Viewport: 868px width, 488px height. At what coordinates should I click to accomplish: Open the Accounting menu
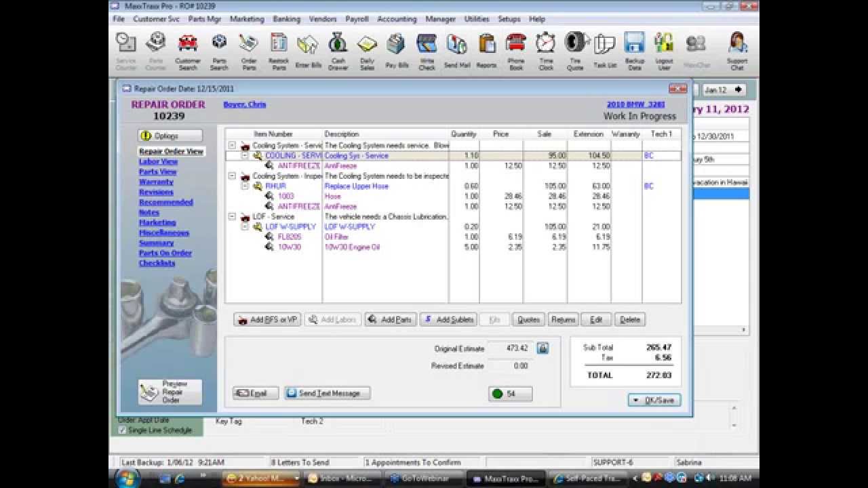point(397,19)
